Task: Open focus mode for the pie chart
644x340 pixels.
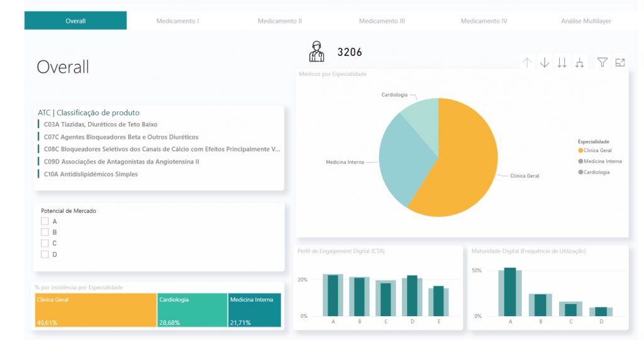Action: click(x=620, y=62)
